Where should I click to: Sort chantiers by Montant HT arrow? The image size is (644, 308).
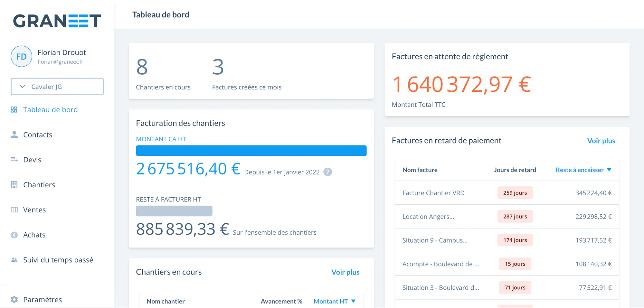[353, 301]
